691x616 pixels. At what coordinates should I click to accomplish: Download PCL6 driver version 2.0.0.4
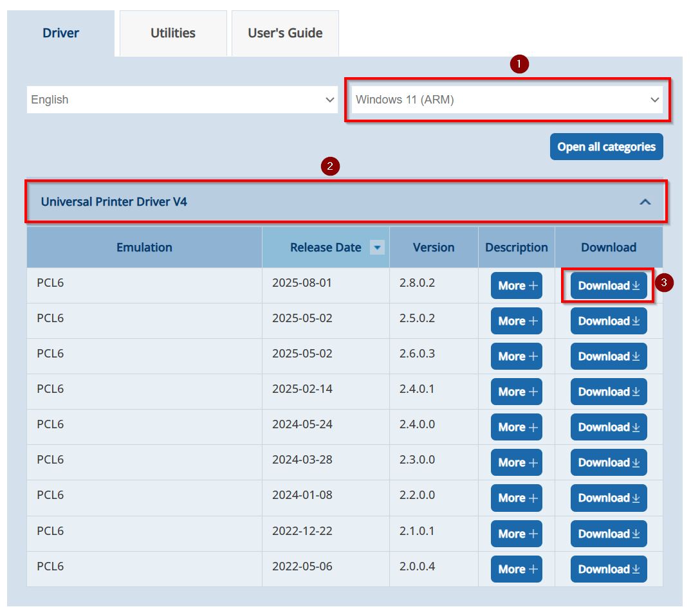tap(609, 569)
